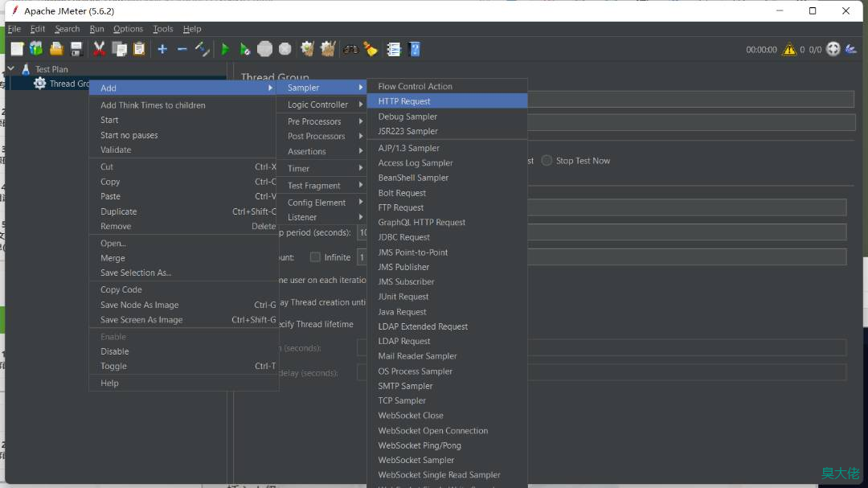Click the New test plan toolbar icon

tap(17, 49)
